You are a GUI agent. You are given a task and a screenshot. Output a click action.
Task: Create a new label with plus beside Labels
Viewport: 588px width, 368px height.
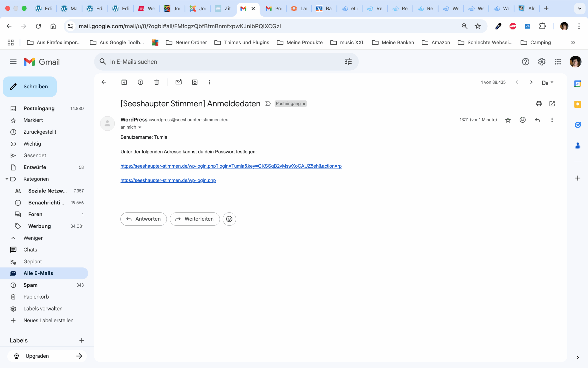[82, 340]
